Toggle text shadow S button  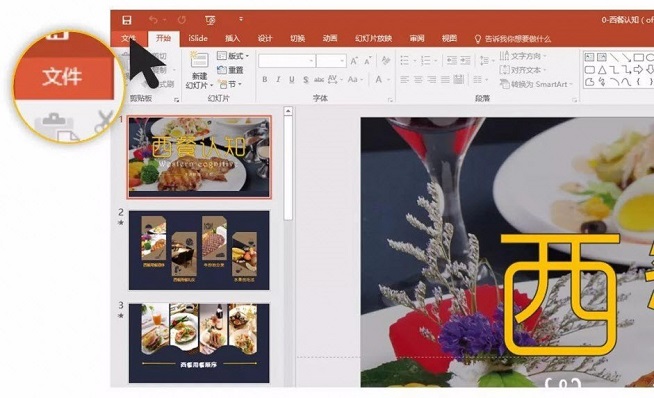(306, 79)
